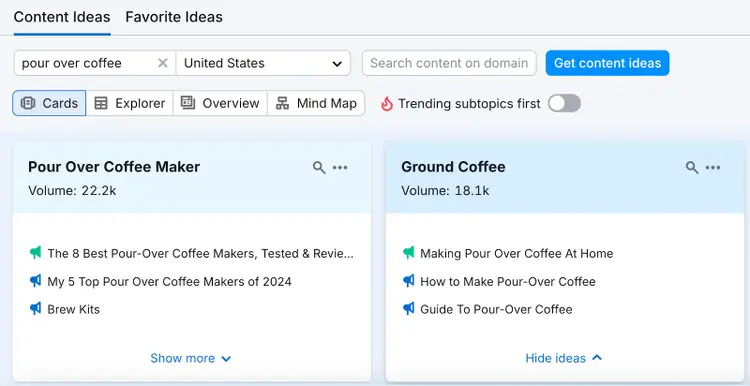750x386 pixels.
Task: Open 'Guide To Pour-Over Coffee' idea
Action: point(496,309)
